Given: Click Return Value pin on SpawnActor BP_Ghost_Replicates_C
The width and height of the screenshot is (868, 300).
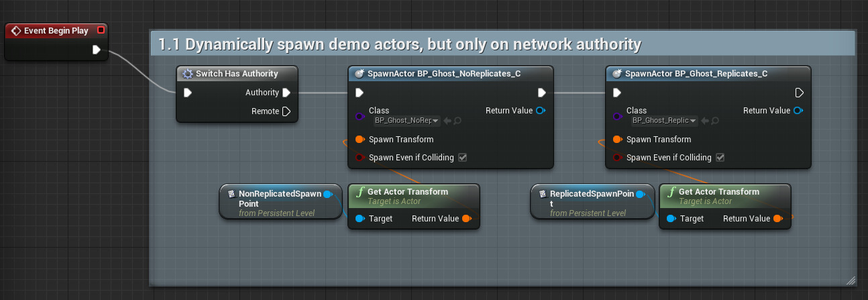Looking at the screenshot, I should point(798,111).
